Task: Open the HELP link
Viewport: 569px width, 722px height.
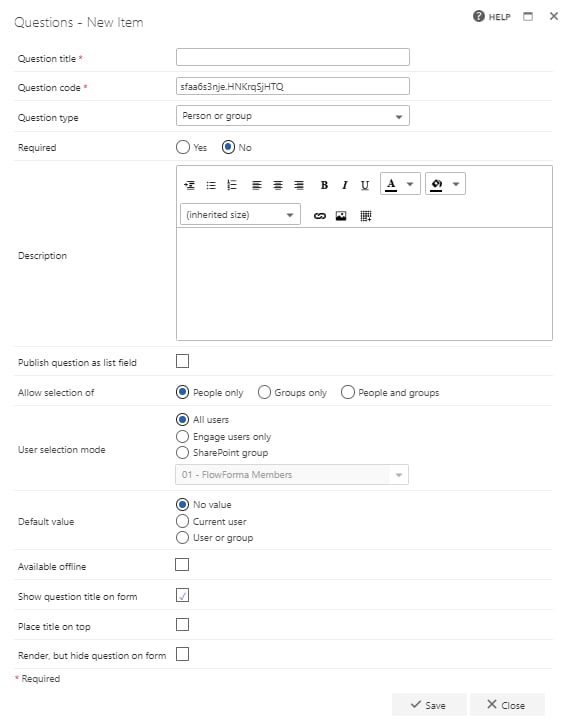Action: point(492,17)
